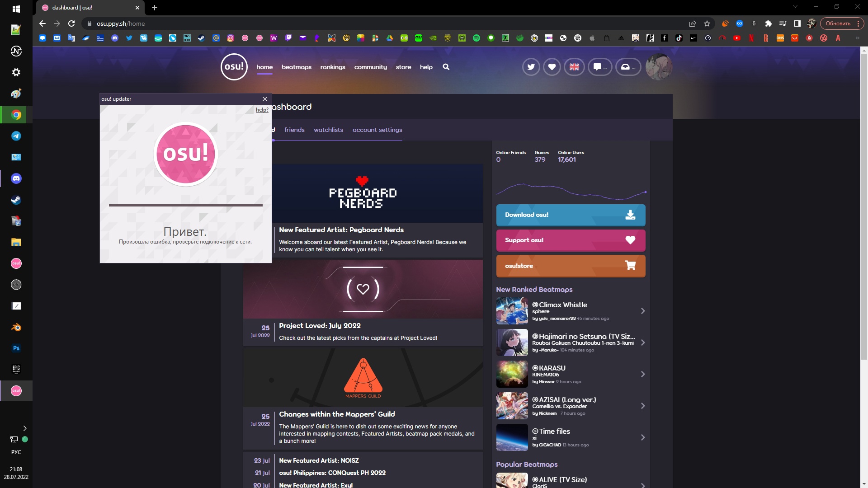Viewport: 868px width, 488px height.
Task: Toggle Chrome side panel icon
Action: coord(797,23)
